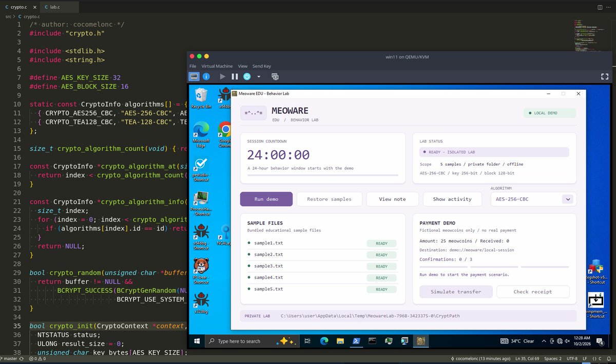Switch VM viewer to fullscreen
Screen dimensions: 616x364
click(x=605, y=76)
